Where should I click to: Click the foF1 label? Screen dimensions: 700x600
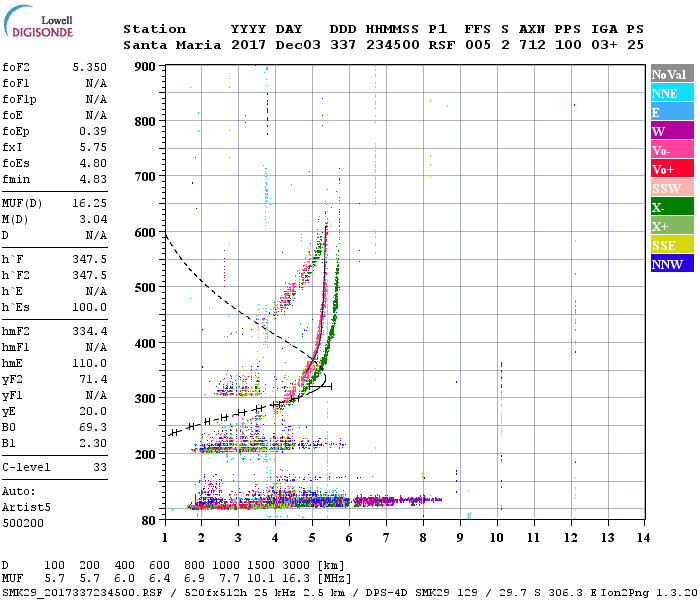16,83
